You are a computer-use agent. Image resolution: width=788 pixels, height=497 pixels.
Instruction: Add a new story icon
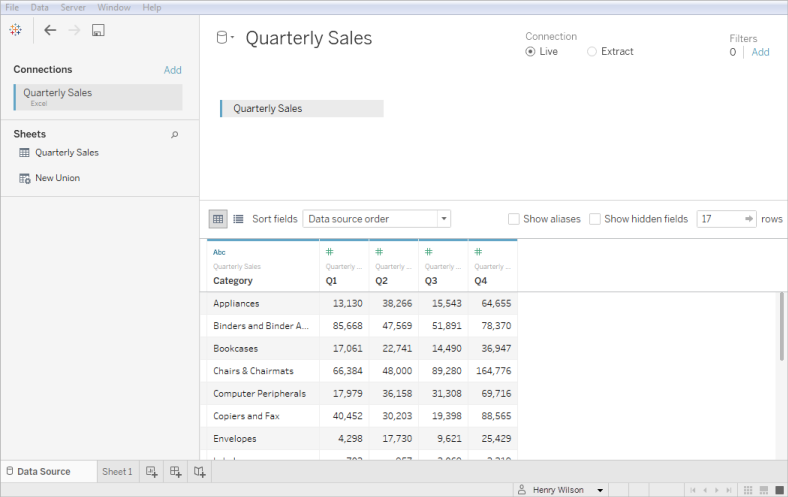coord(200,472)
